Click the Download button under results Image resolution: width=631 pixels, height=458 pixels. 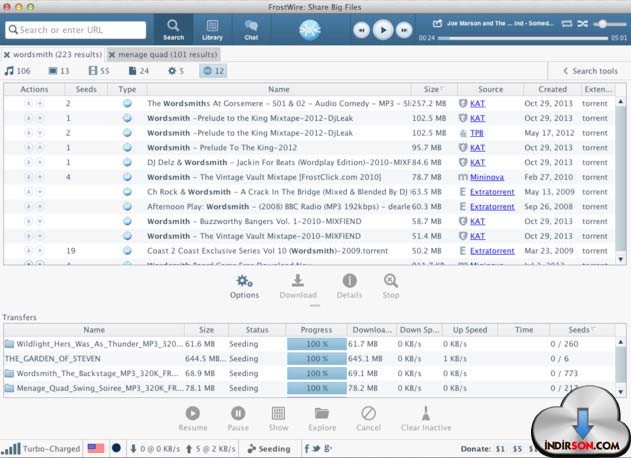(298, 287)
